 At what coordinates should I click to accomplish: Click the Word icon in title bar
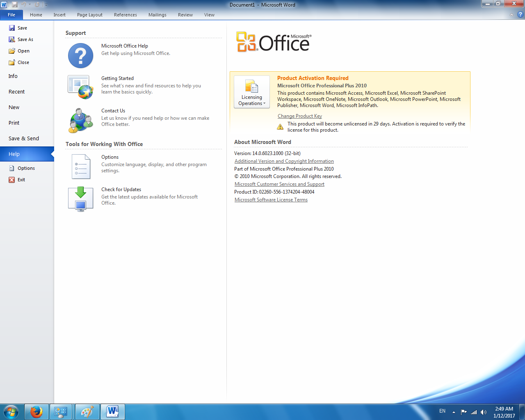(x=4, y=5)
